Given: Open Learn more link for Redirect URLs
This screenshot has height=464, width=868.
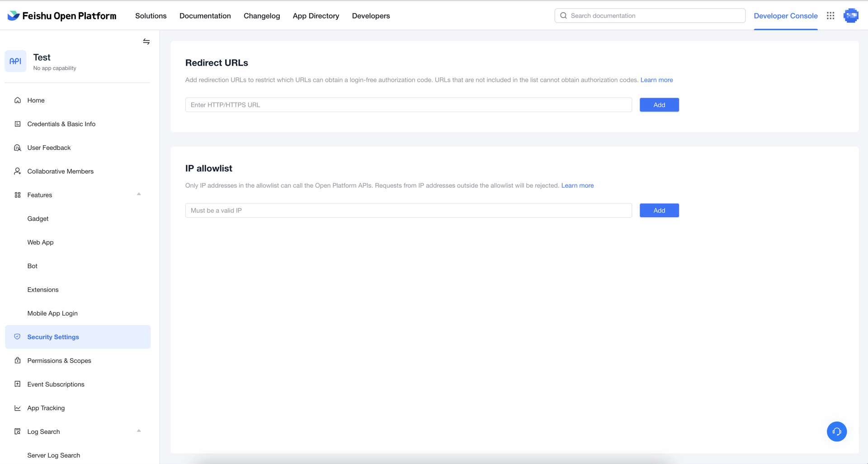Looking at the screenshot, I should click(656, 80).
